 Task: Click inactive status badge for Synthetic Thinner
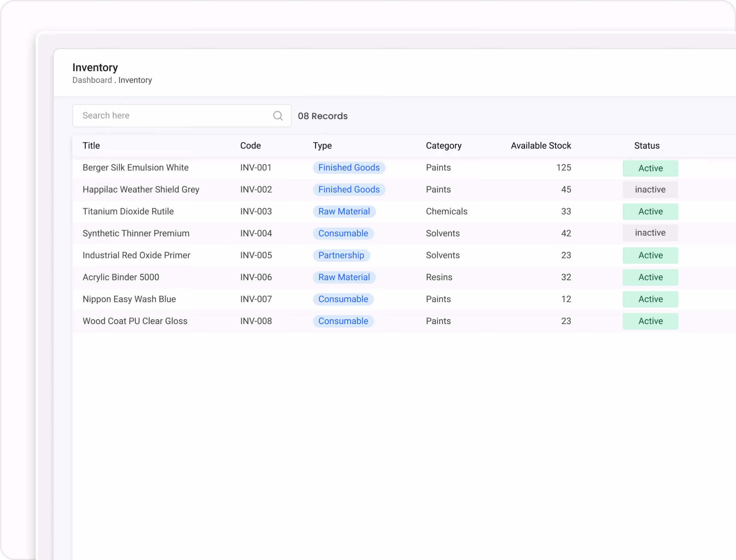[650, 233]
